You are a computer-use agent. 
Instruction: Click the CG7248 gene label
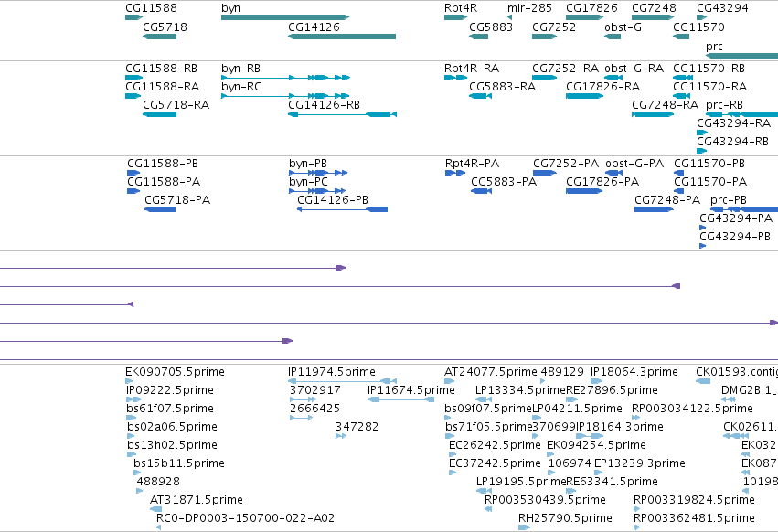(654, 8)
